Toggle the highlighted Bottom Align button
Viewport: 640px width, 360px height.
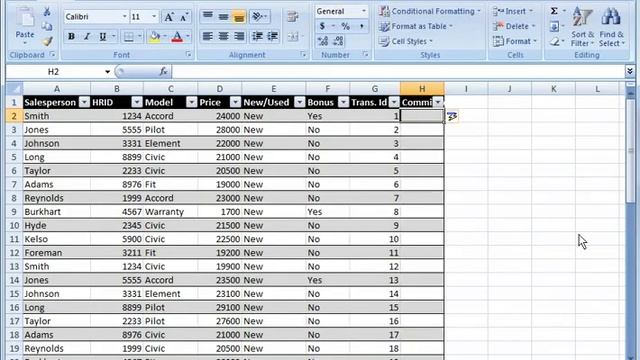pyautogui.click(x=239, y=16)
